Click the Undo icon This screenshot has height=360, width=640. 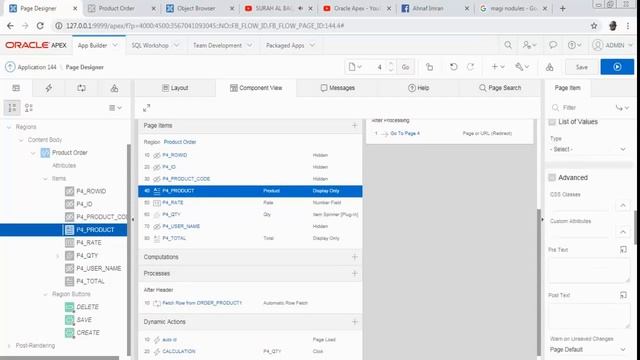(453, 67)
